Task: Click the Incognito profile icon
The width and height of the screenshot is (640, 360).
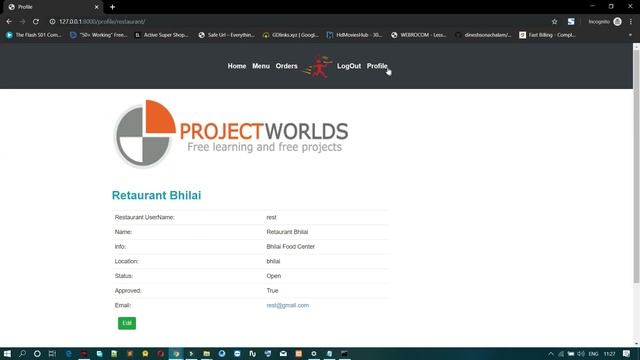Action: 618,22
